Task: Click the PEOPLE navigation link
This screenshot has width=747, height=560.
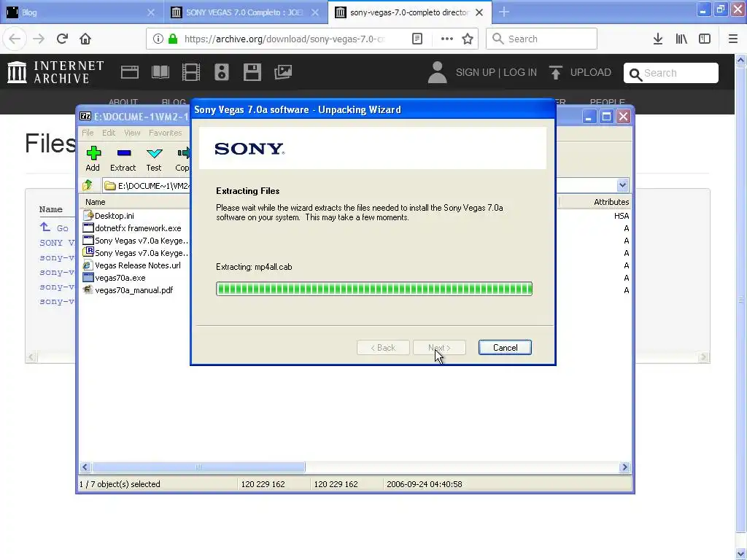Action: tap(608, 102)
